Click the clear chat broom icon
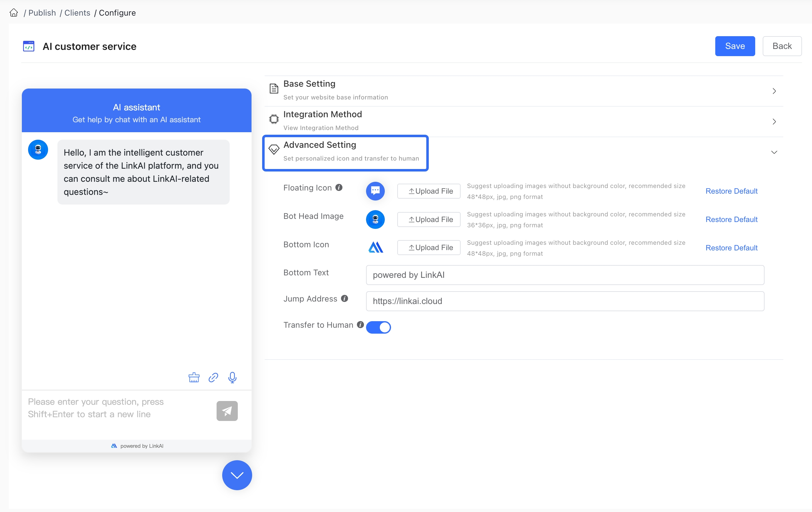This screenshot has width=812, height=512. point(194,377)
